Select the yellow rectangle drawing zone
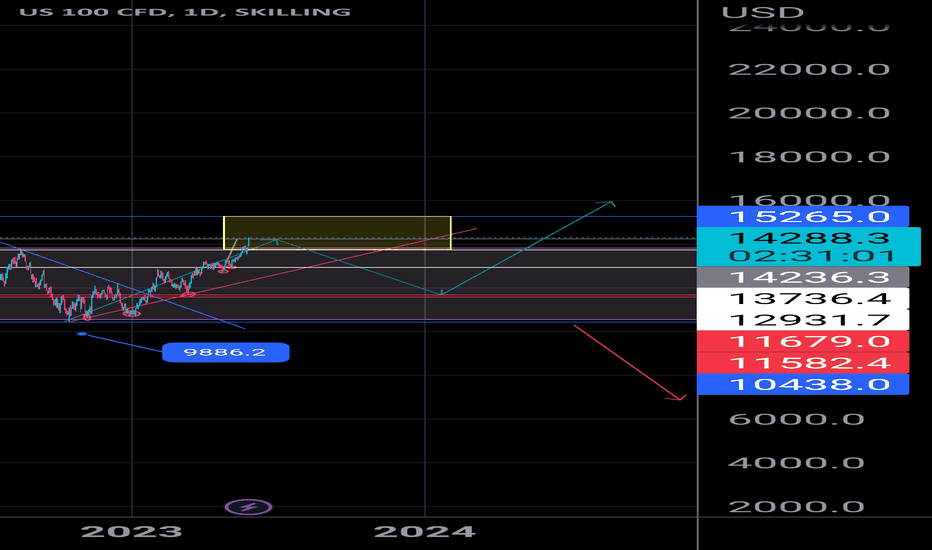Screen dimensions: 932x550 click(337, 232)
